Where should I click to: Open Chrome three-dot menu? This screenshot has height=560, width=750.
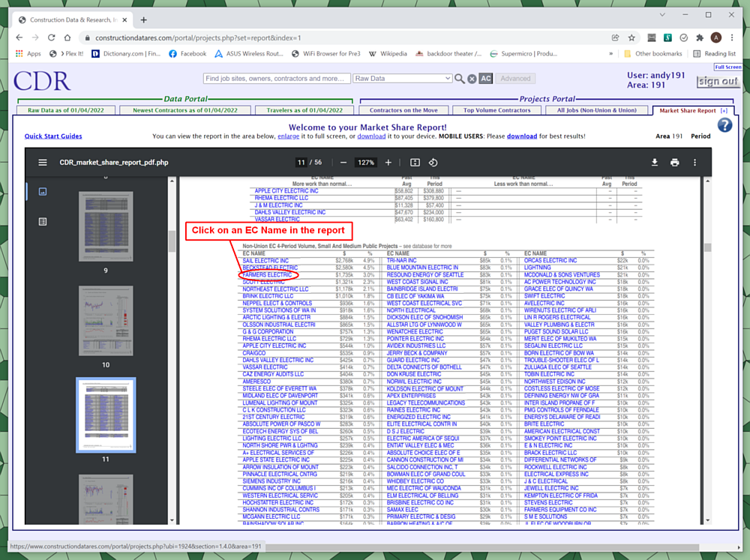click(732, 37)
